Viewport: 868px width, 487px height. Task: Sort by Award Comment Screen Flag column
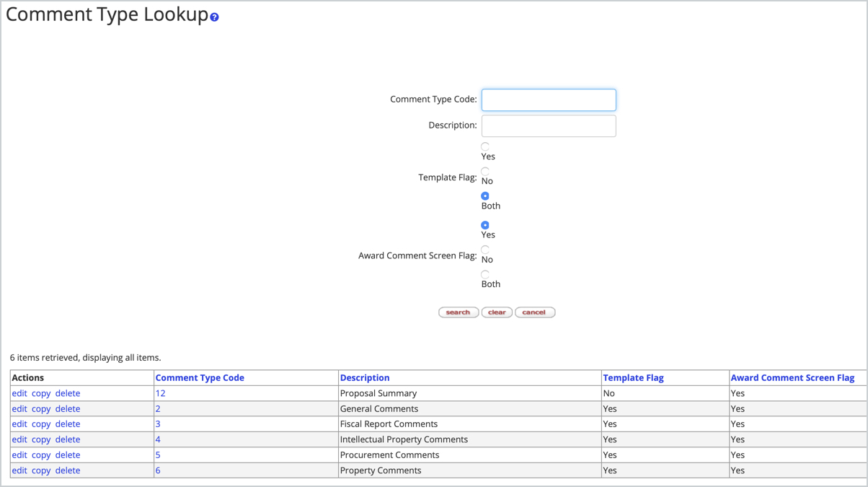pos(792,377)
